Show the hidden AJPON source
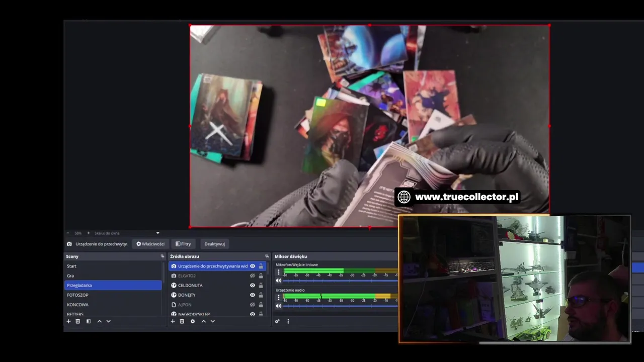The width and height of the screenshot is (644, 362). click(253, 304)
